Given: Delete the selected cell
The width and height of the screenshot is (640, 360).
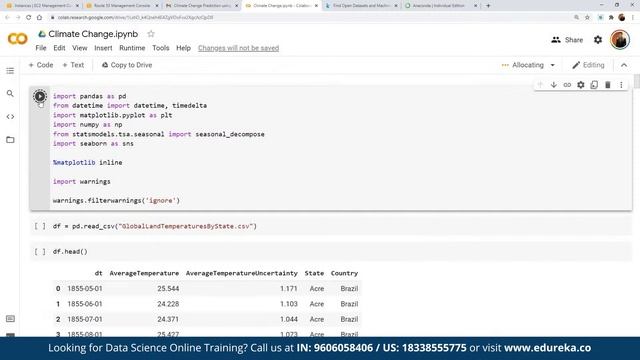Looking at the screenshot, I should tap(607, 85).
